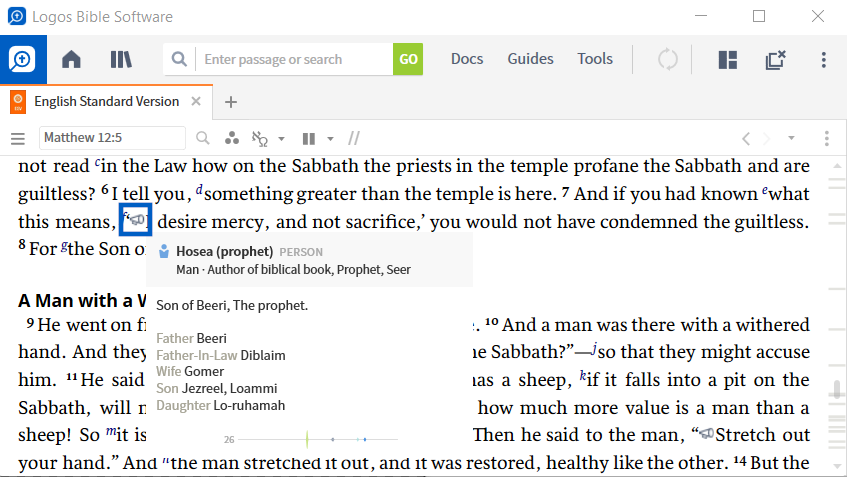The image size is (847, 477).
Task: Click the Matthew 12:5 reference box
Action: pyautogui.click(x=112, y=138)
